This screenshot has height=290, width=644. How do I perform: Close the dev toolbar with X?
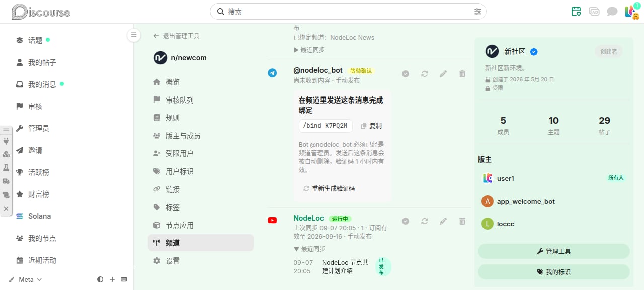tap(6, 208)
